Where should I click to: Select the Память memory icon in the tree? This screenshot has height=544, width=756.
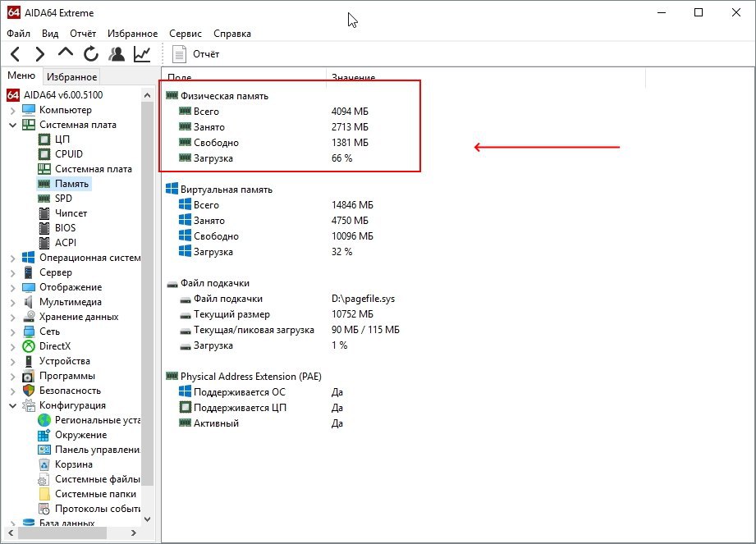point(44,184)
